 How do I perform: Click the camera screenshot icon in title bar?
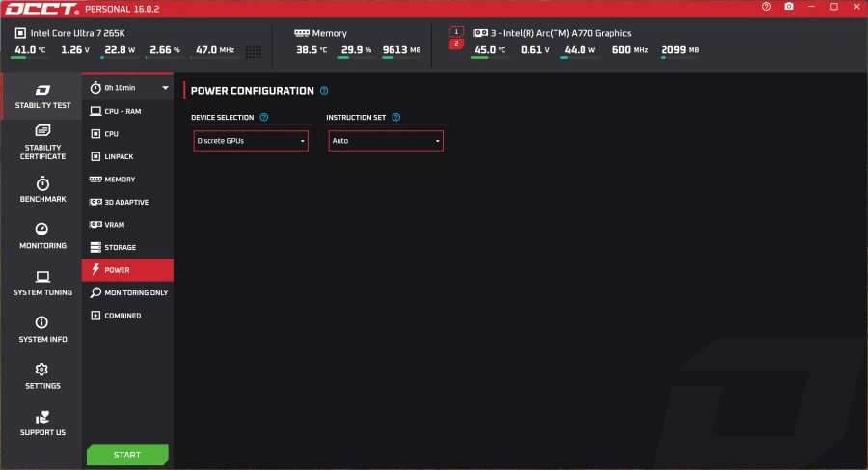coord(789,7)
